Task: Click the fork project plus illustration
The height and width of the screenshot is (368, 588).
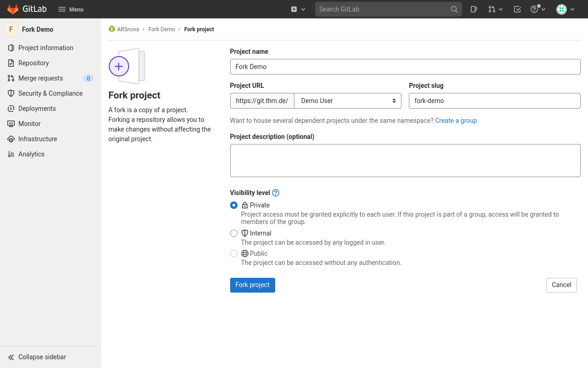Action: pyautogui.click(x=127, y=66)
